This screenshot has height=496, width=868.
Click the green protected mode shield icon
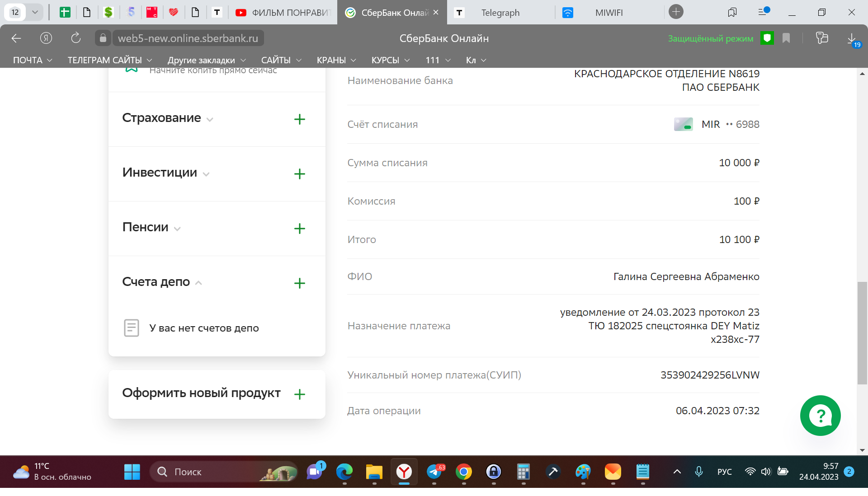[767, 38]
